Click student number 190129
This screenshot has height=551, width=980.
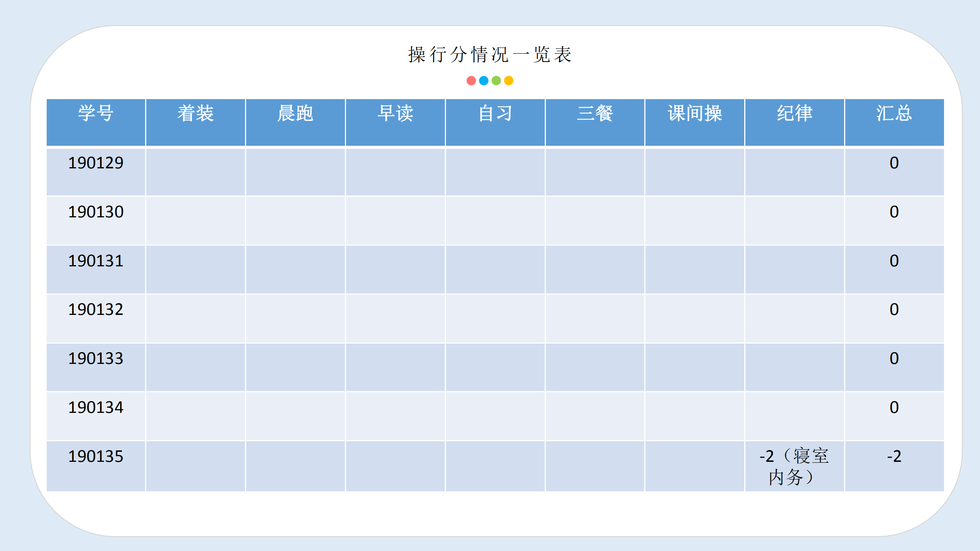96,163
